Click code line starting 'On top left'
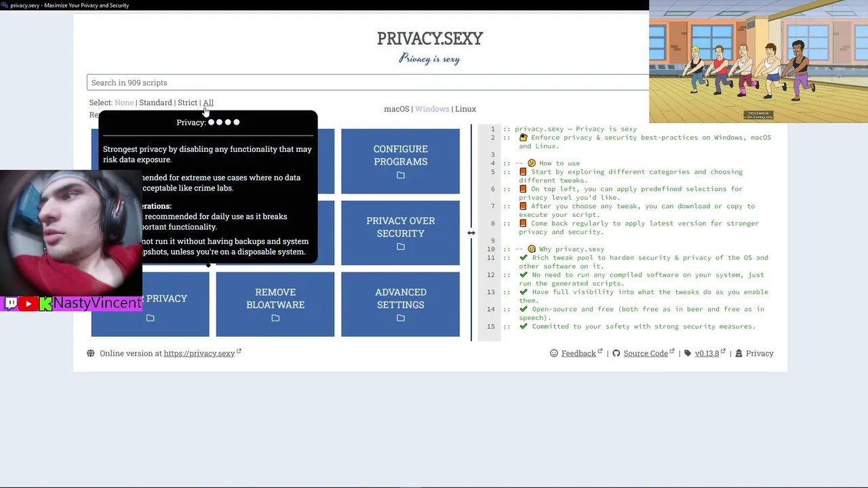Viewport: 868px width, 488px height. (x=631, y=193)
